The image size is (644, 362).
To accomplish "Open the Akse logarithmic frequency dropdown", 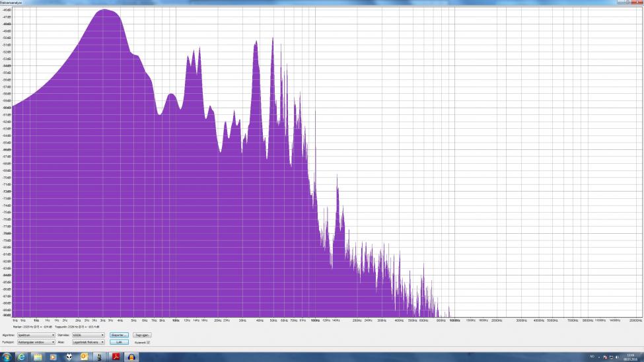I will click(x=89, y=342).
